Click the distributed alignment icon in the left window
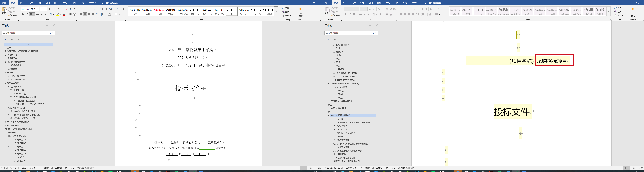644x172 pixels. [x=97, y=14]
